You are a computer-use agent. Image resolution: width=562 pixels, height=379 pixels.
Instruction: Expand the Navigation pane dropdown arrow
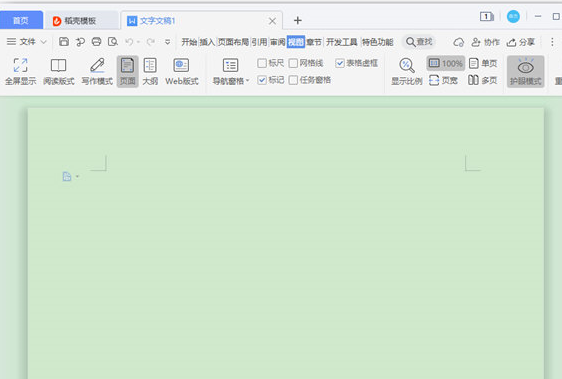point(247,80)
